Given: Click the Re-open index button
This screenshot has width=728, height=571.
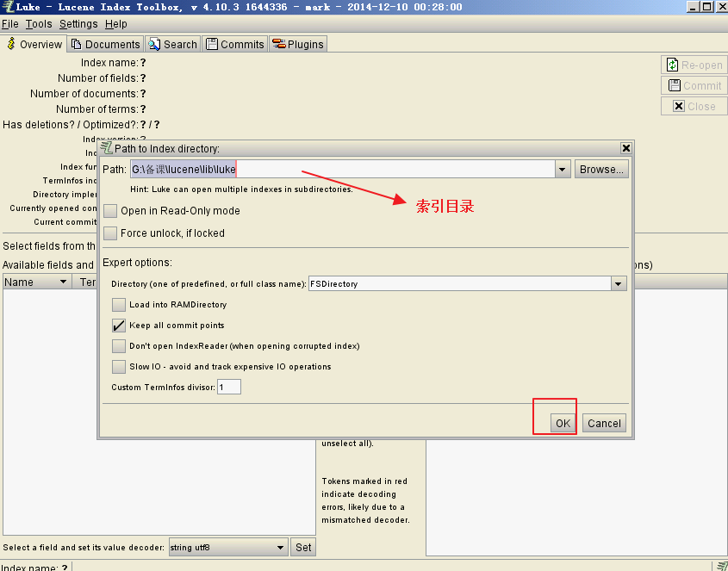Looking at the screenshot, I should point(694,65).
